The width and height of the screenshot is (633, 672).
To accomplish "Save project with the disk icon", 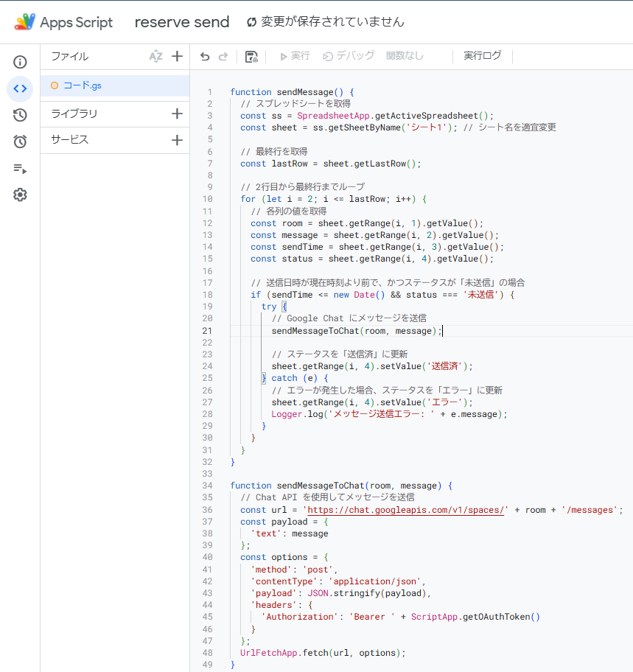I will pos(251,56).
